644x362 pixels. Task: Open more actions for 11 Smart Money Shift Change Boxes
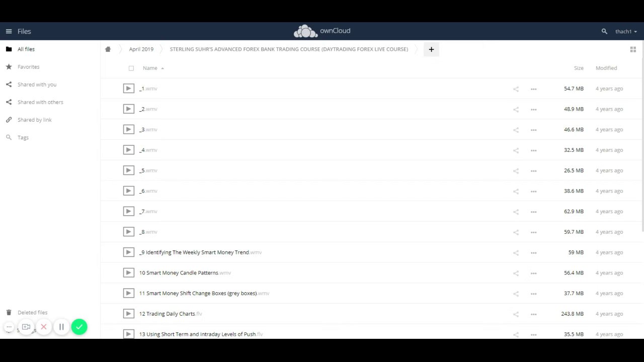click(533, 294)
